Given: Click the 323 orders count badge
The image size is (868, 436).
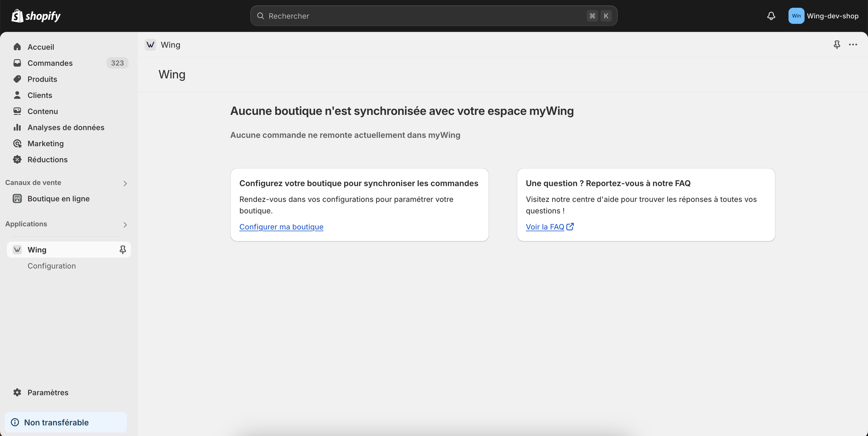Looking at the screenshot, I should [x=117, y=63].
